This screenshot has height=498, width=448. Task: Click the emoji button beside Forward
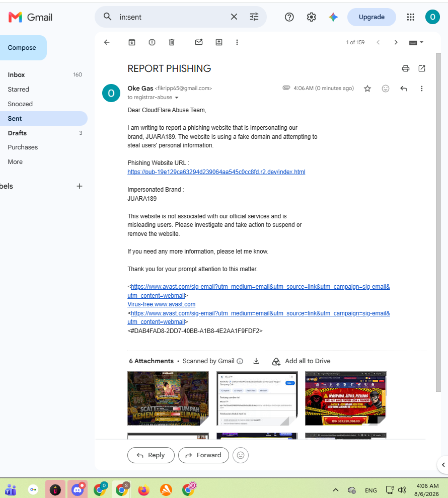241,455
